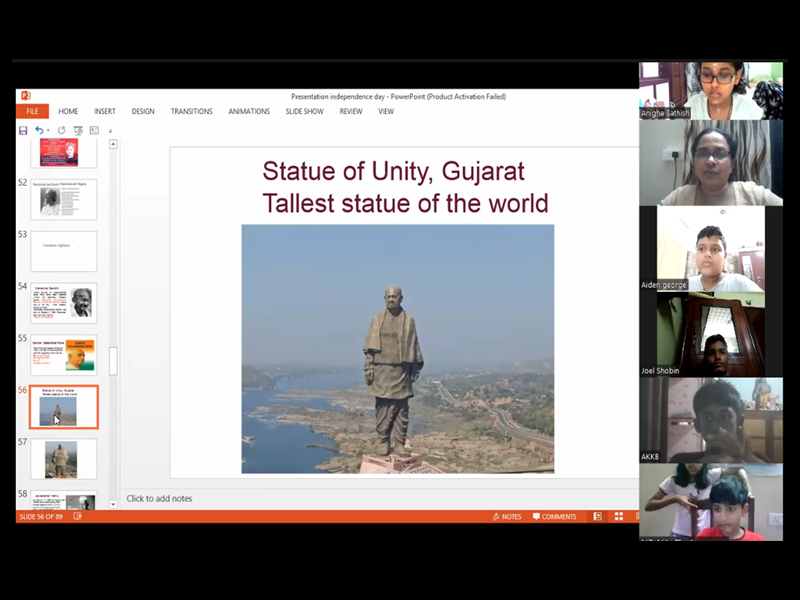This screenshot has width=800, height=600.
Task: Click the Undo arrow icon
Action: tap(39, 130)
